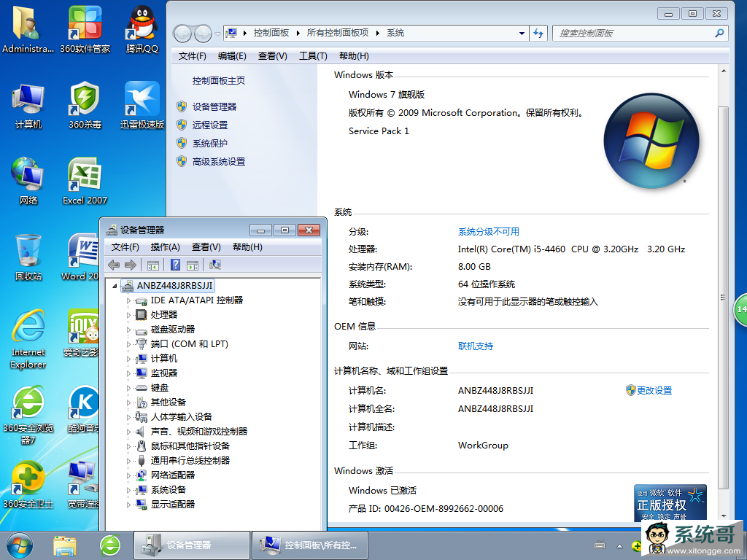The width and height of the screenshot is (747, 560).
Task: Click 所有控制面板项 breadcrumb
Action: [x=338, y=33]
